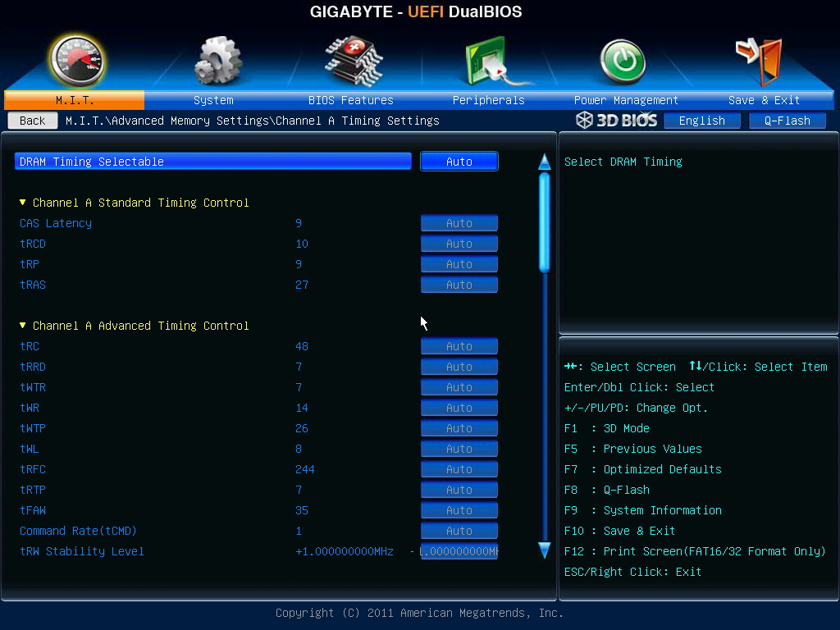Open the Peripherals circuit board icon

491,61
